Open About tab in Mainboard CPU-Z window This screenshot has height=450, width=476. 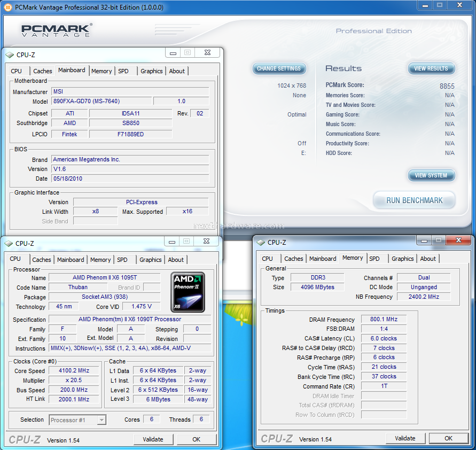point(177,71)
